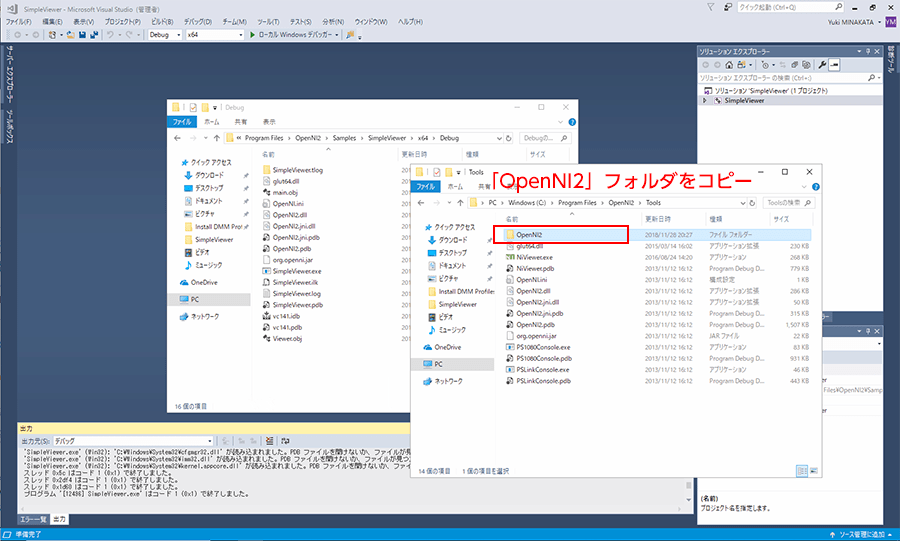The image size is (900, 541).
Task: Select NiViewer.exe in the Tools file list
Action: click(x=534, y=257)
